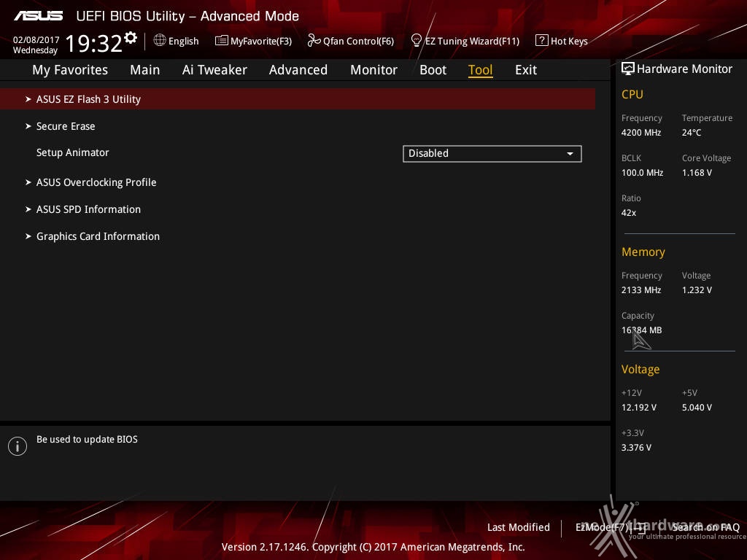Click the Ratio 42x value
This screenshot has width=747, height=560.
(629, 213)
